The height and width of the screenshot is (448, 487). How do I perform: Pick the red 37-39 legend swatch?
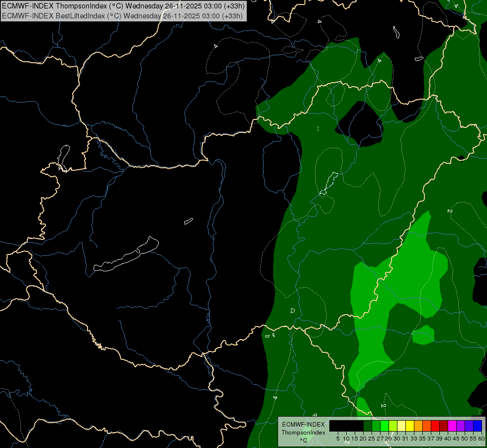(x=435, y=426)
